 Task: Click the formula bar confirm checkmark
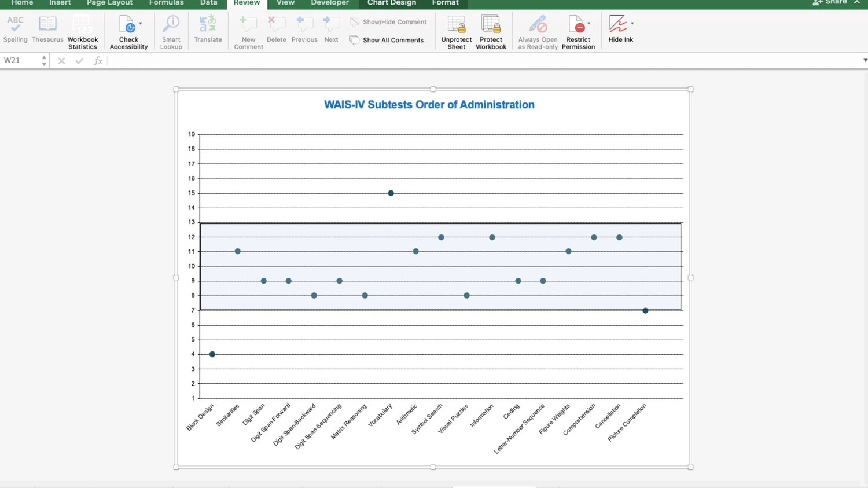click(79, 60)
